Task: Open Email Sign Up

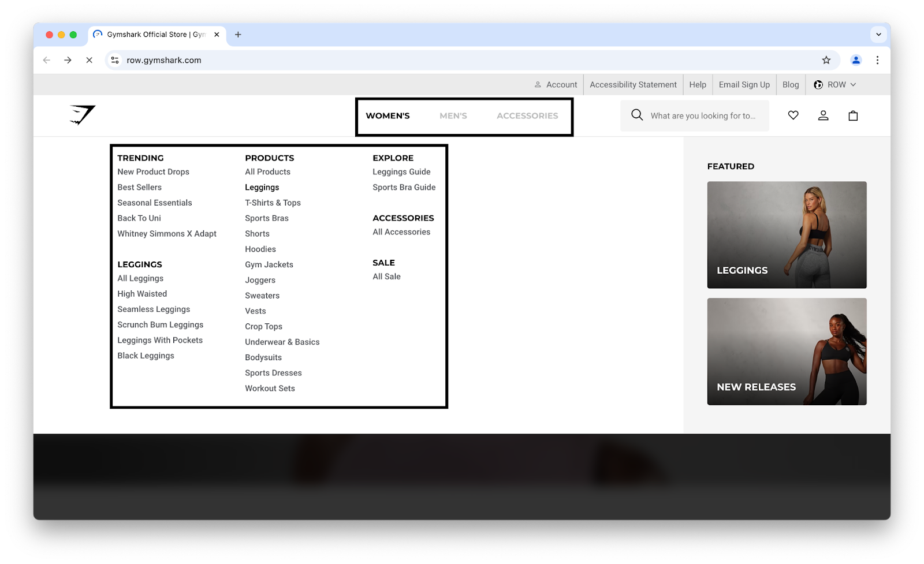Action: click(x=744, y=85)
